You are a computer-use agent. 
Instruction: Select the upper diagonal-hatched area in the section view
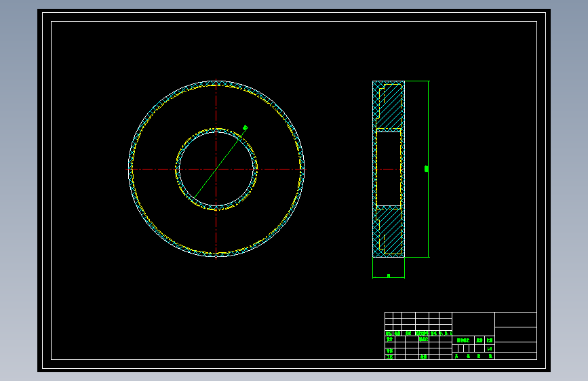pyautogui.click(x=391, y=107)
